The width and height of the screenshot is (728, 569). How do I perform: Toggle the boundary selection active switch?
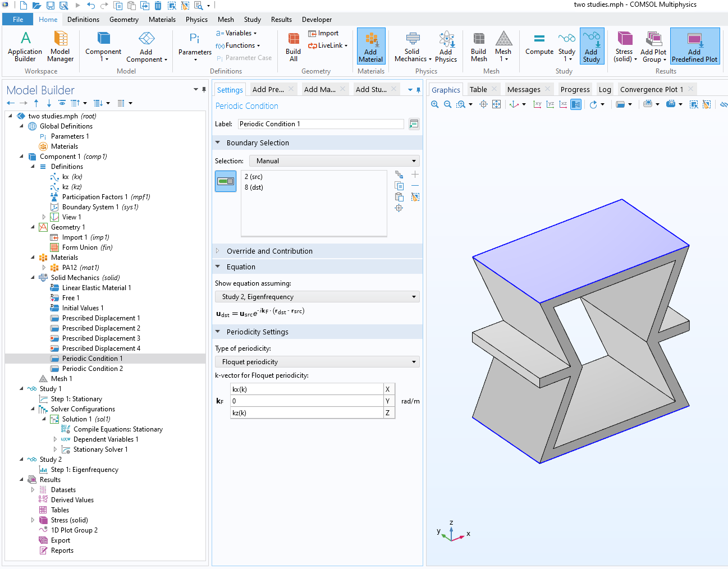click(x=226, y=181)
